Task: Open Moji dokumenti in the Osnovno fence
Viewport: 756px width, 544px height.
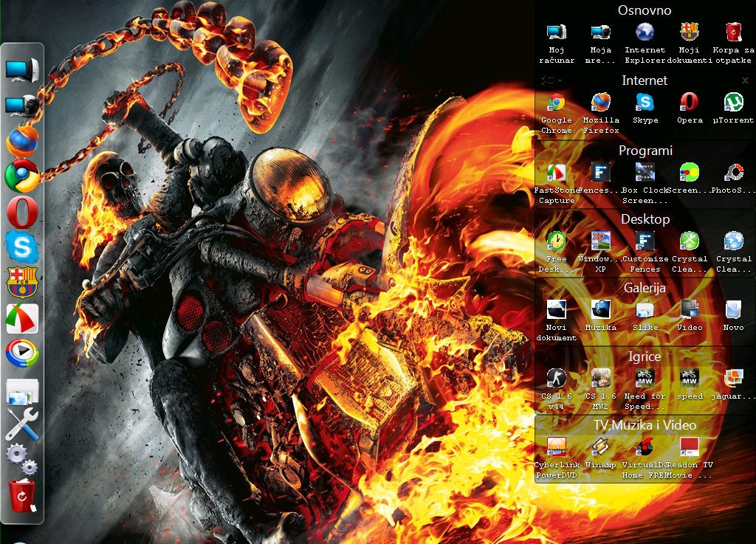Action: [x=689, y=32]
